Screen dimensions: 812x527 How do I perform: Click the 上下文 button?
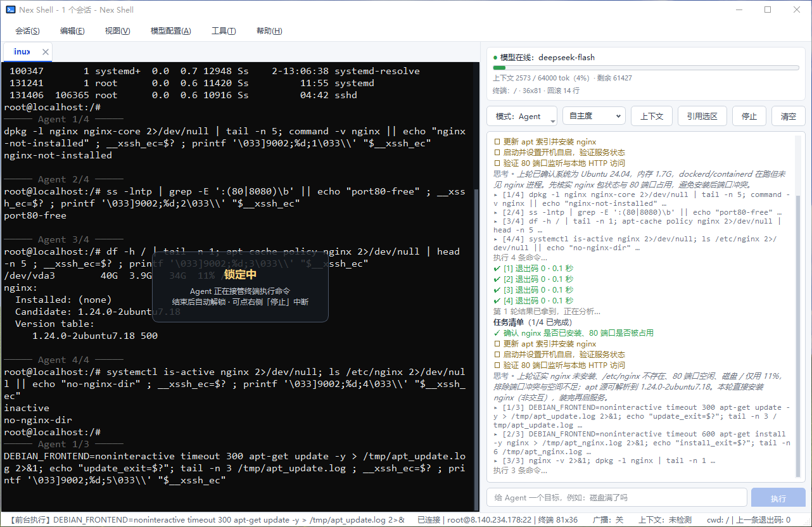(x=651, y=116)
